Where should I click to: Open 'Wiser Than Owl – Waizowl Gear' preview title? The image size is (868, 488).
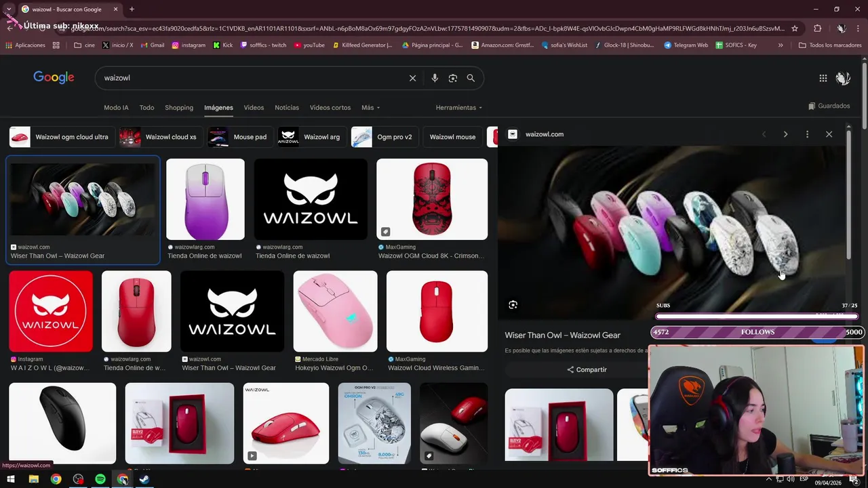tap(562, 335)
